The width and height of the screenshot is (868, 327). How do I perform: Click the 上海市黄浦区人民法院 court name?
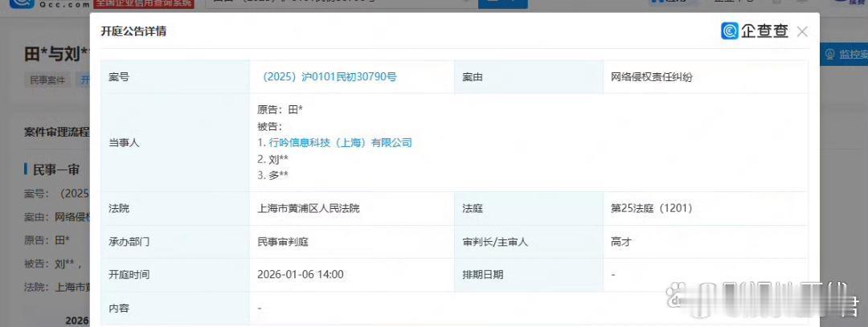tap(309, 209)
